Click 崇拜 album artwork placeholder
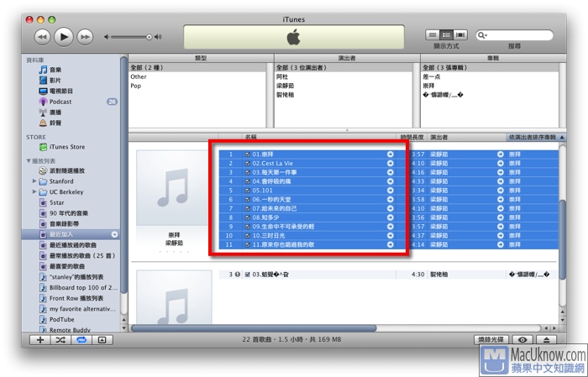This screenshot has width=588, height=377. [x=172, y=188]
